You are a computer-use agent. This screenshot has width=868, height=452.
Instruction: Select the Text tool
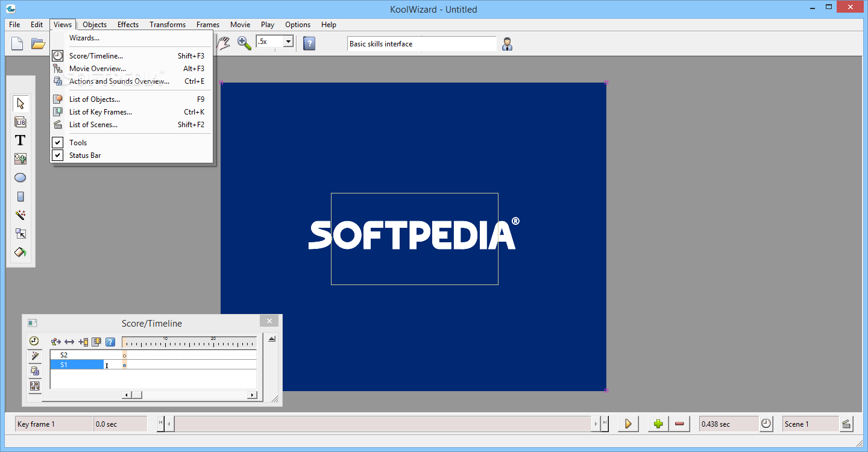(x=20, y=140)
